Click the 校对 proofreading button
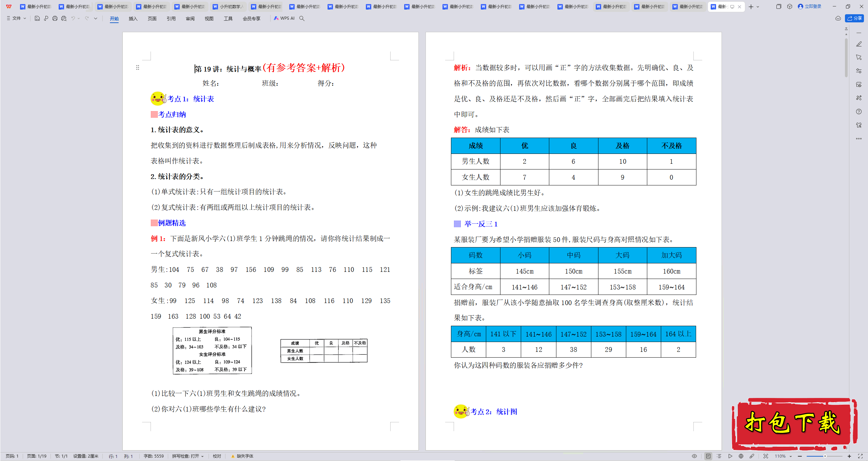Image resolution: width=868 pixels, height=461 pixels. (x=217, y=456)
